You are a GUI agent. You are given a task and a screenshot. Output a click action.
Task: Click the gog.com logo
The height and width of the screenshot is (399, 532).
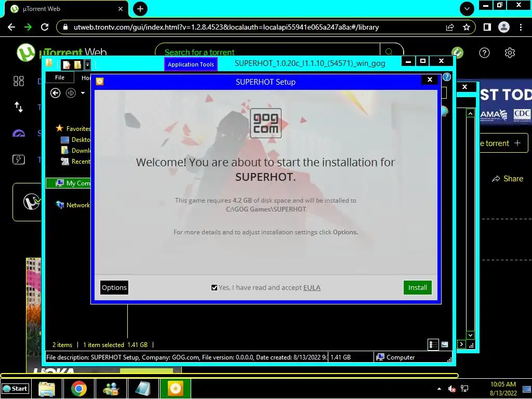(x=265, y=123)
